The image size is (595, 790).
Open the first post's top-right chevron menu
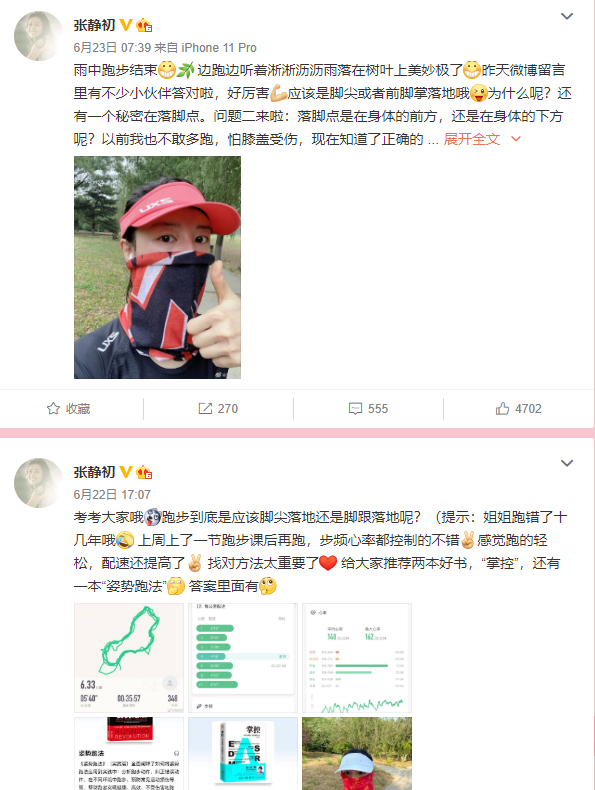567,16
